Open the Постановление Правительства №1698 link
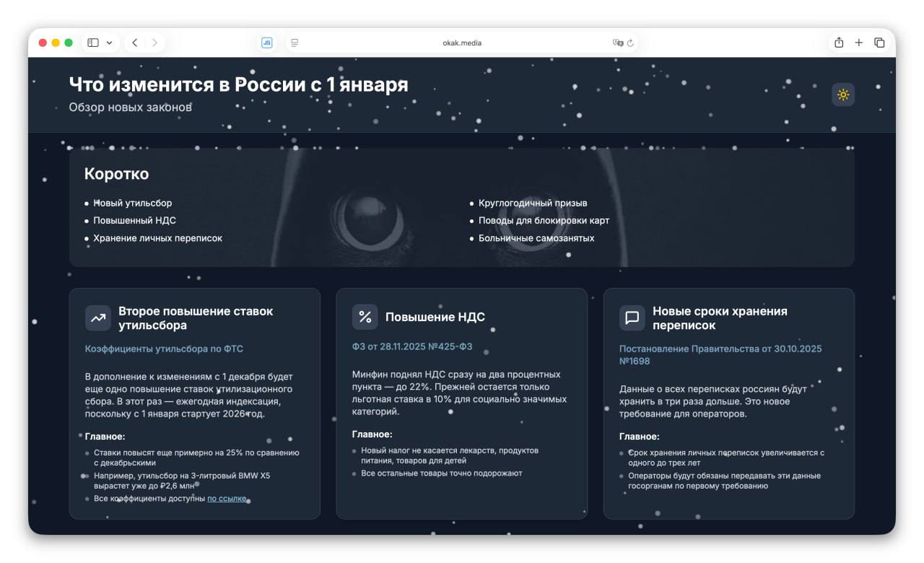 pos(720,354)
